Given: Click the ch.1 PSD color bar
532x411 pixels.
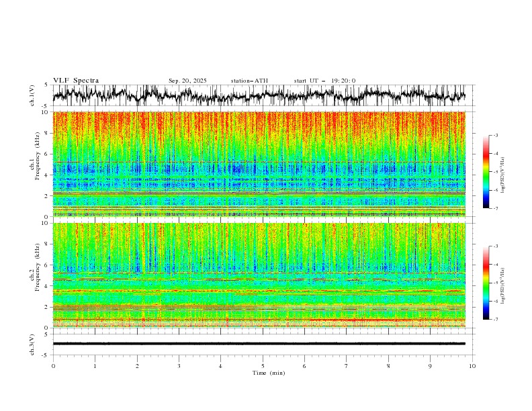Looking at the screenshot, I should pos(486,172).
